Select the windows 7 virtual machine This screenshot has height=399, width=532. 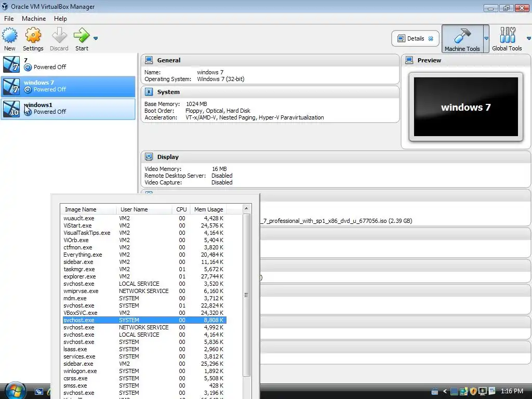pos(68,87)
